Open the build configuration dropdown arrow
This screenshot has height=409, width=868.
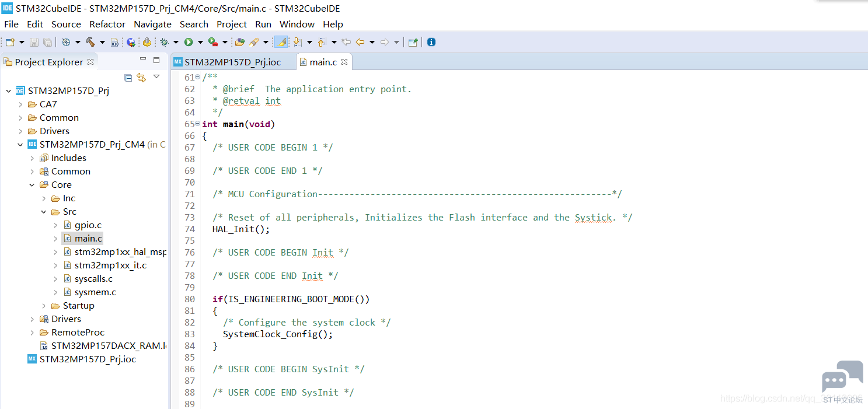click(x=78, y=42)
